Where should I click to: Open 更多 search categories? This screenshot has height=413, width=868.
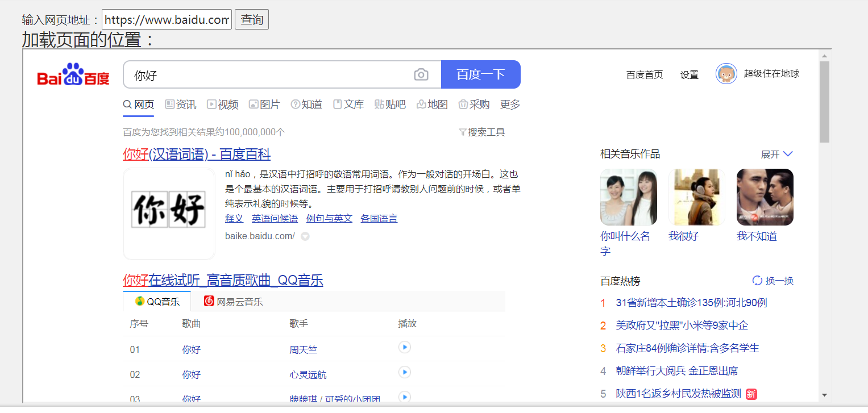510,105
